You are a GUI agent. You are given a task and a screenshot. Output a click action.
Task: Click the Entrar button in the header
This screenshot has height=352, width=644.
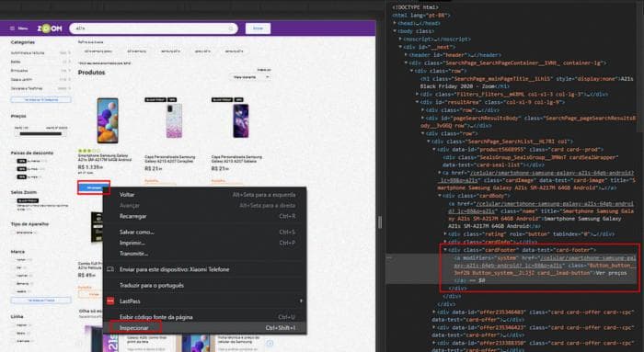[258, 28]
